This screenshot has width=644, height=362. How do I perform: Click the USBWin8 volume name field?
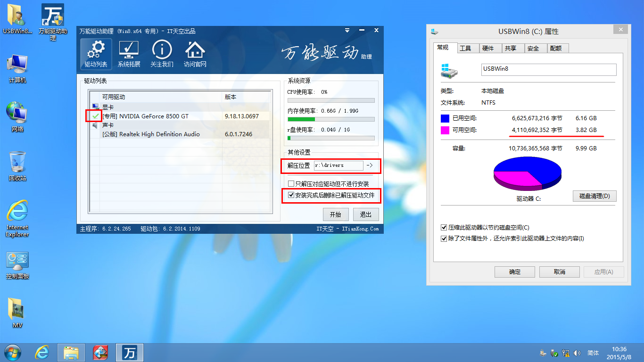tap(549, 69)
